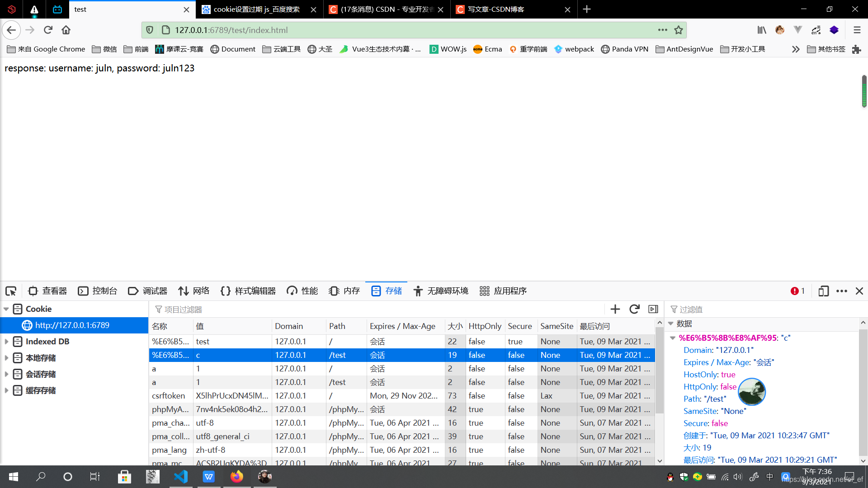Toggle responsive design mode icon
This screenshot has height=488, width=868.
(x=823, y=291)
